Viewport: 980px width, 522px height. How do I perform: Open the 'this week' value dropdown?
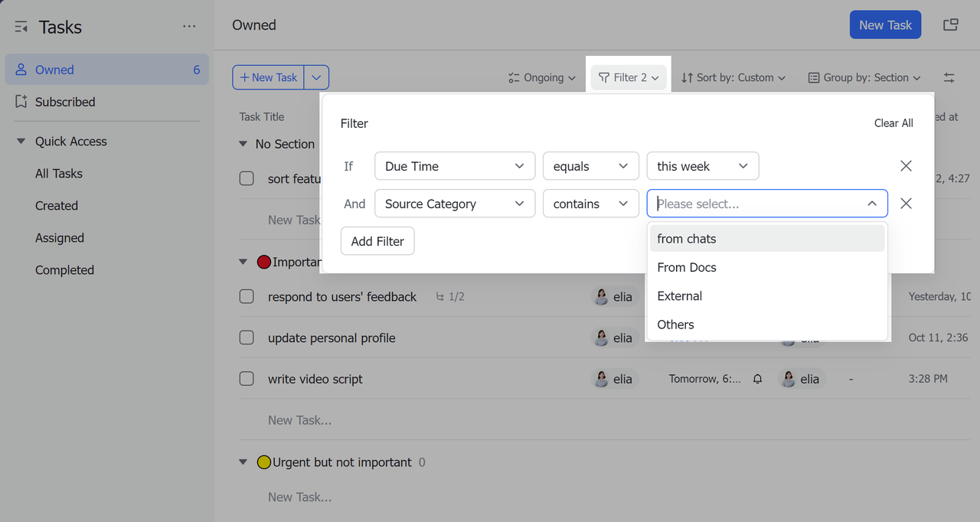[702, 166]
